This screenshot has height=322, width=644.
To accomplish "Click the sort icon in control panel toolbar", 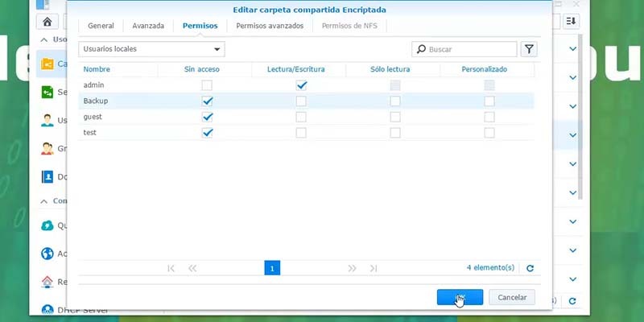I will click(571, 22).
